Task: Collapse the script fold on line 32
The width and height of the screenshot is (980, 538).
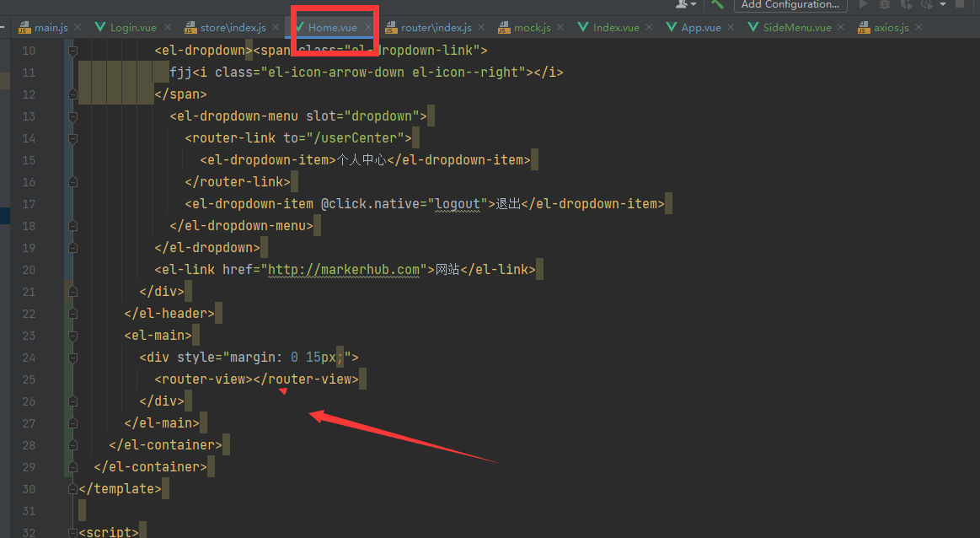Action: pyautogui.click(x=72, y=533)
